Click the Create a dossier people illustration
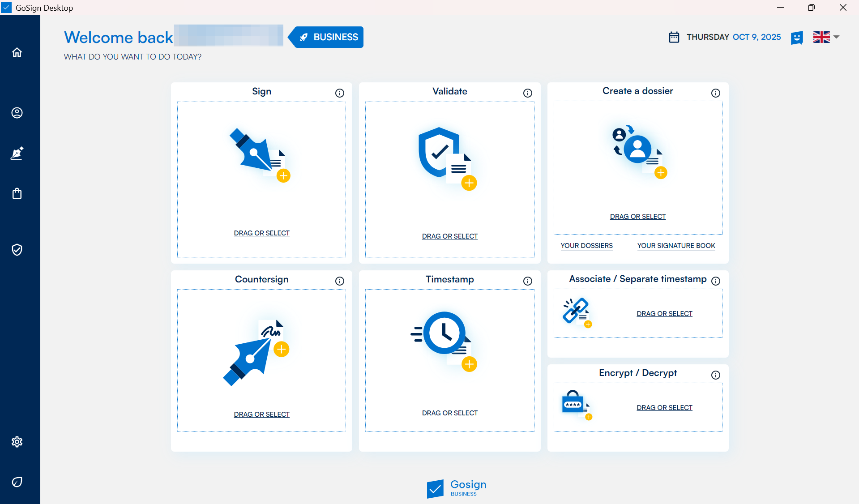Viewport: 859px width, 504px height. pyautogui.click(x=639, y=152)
